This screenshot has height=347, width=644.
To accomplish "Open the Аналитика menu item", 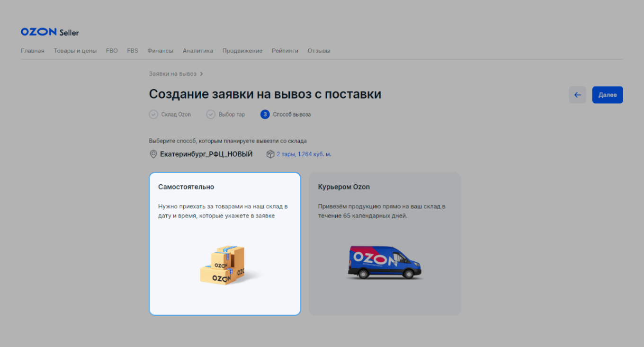I will point(198,51).
